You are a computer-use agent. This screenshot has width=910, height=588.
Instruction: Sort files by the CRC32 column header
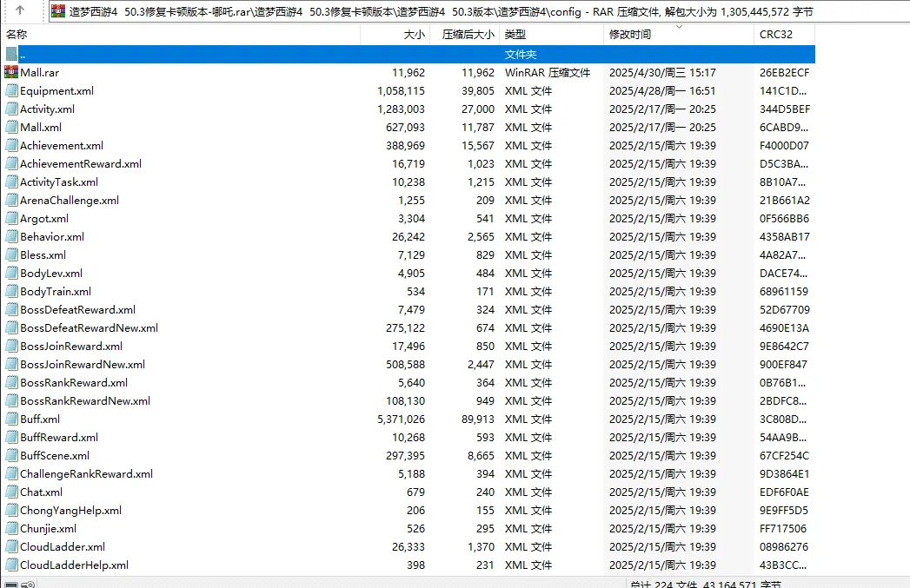coord(785,34)
